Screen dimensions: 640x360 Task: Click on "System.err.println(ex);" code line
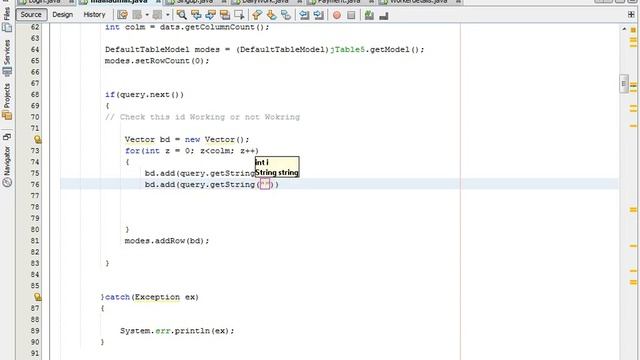pos(177,331)
